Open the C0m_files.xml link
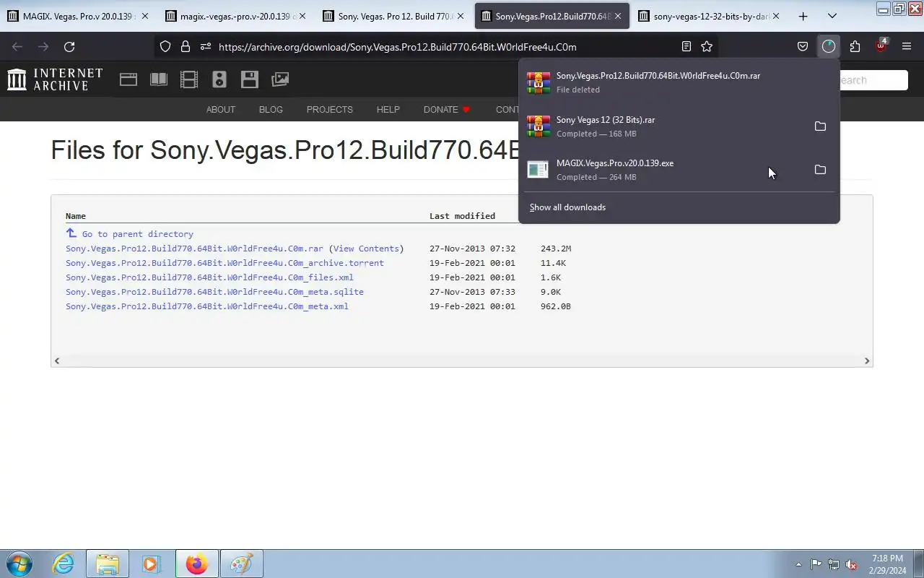The image size is (924, 578). 209,277
